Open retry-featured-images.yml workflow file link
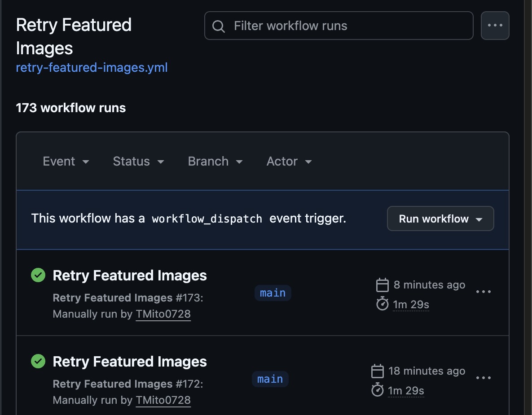The width and height of the screenshot is (532, 415). [92, 67]
